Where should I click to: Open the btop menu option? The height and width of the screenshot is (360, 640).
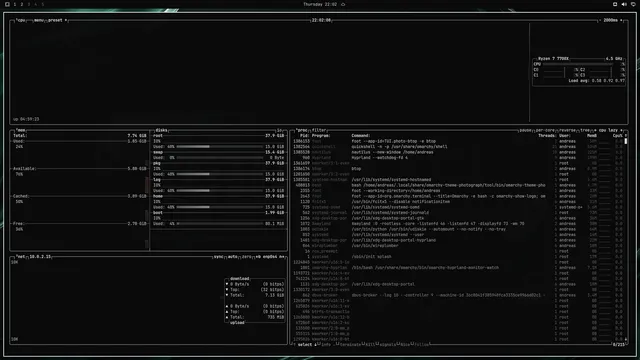click(x=39, y=20)
